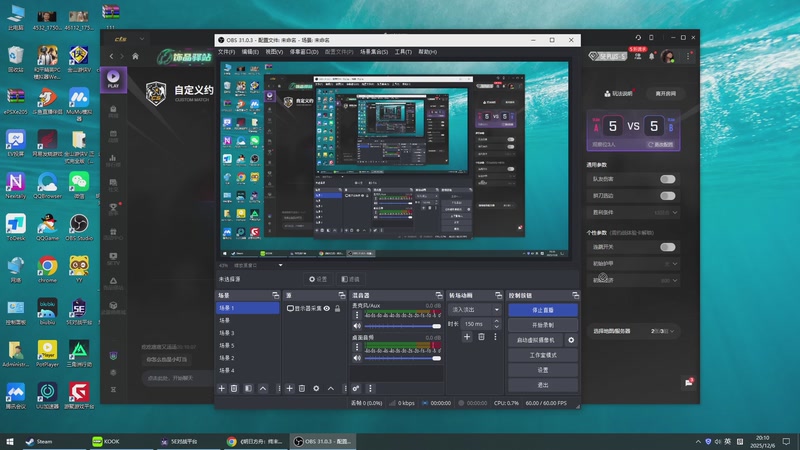Image resolution: width=800 pixels, height=450 pixels.
Task: Click 设置 button in Controls panel
Action: (x=543, y=370)
